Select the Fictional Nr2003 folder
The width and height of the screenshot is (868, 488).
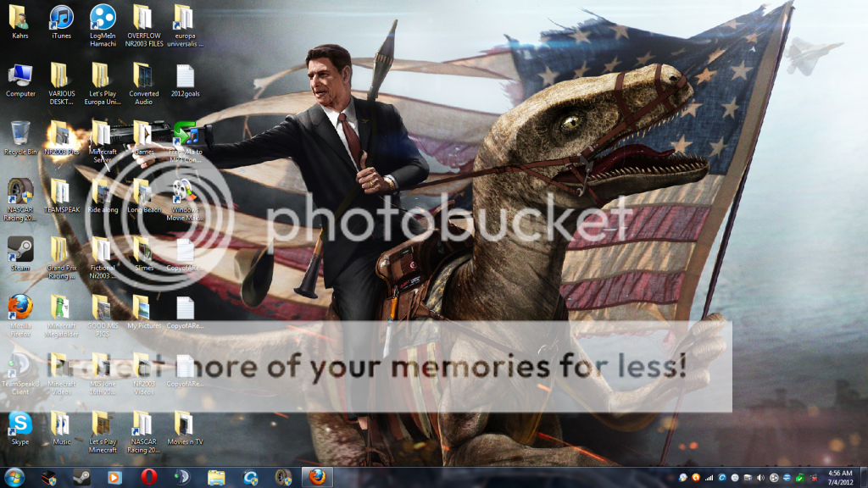tap(103, 258)
